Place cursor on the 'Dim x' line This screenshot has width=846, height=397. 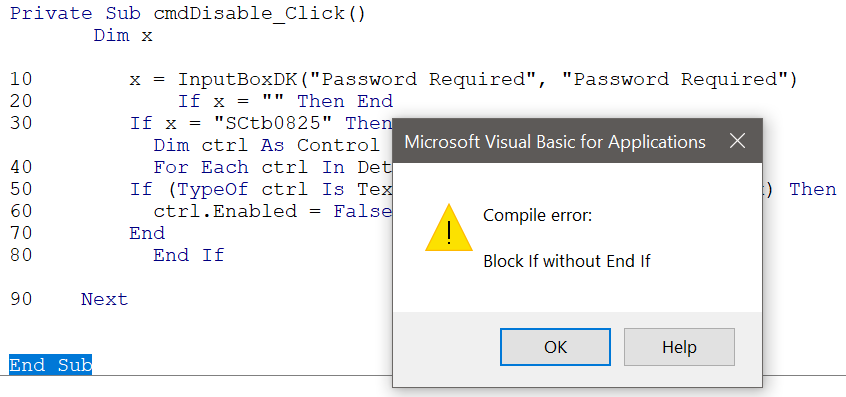[x=123, y=36]
